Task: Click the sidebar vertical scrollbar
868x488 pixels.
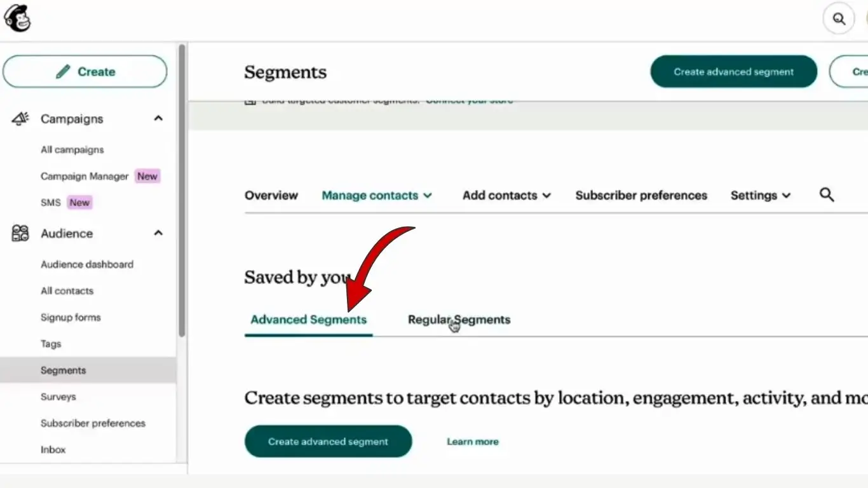Action: (x=182, y=191)
